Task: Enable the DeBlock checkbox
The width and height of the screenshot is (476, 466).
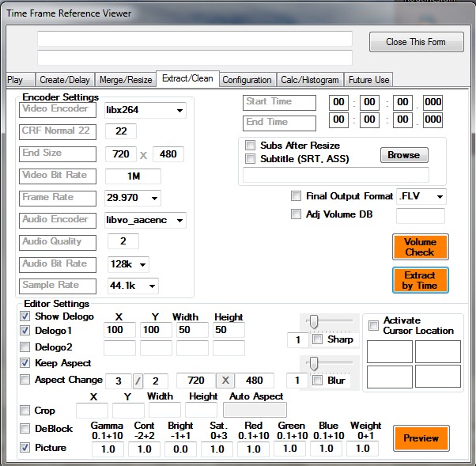Action: (x=25, y=429)
